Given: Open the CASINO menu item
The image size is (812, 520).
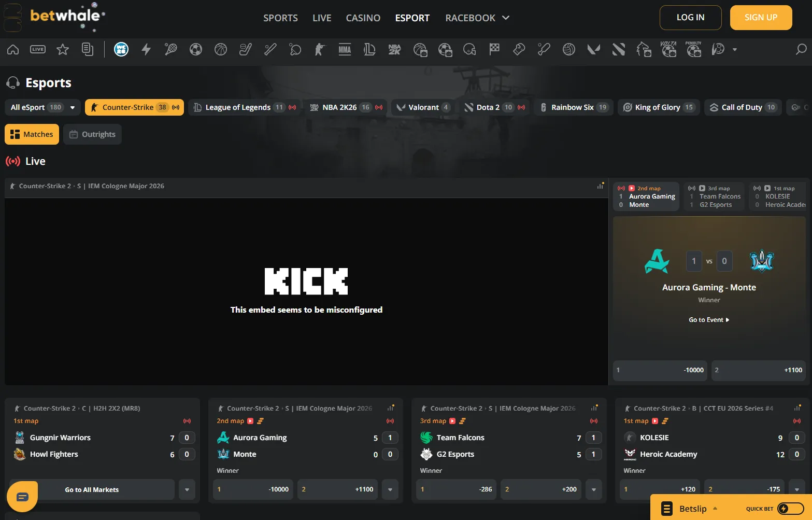Looking at the screenshot, I should pyautogui.click(x=363, y=18).
